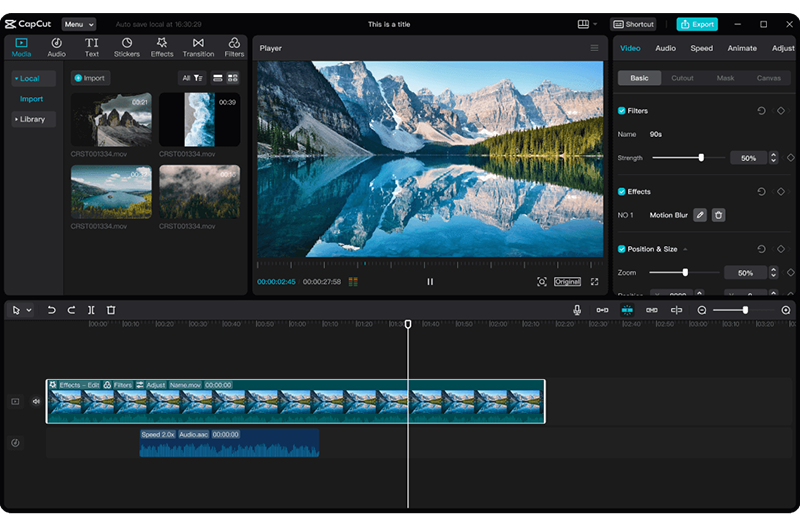Click the split clip tool icon

tap(91, 311)
